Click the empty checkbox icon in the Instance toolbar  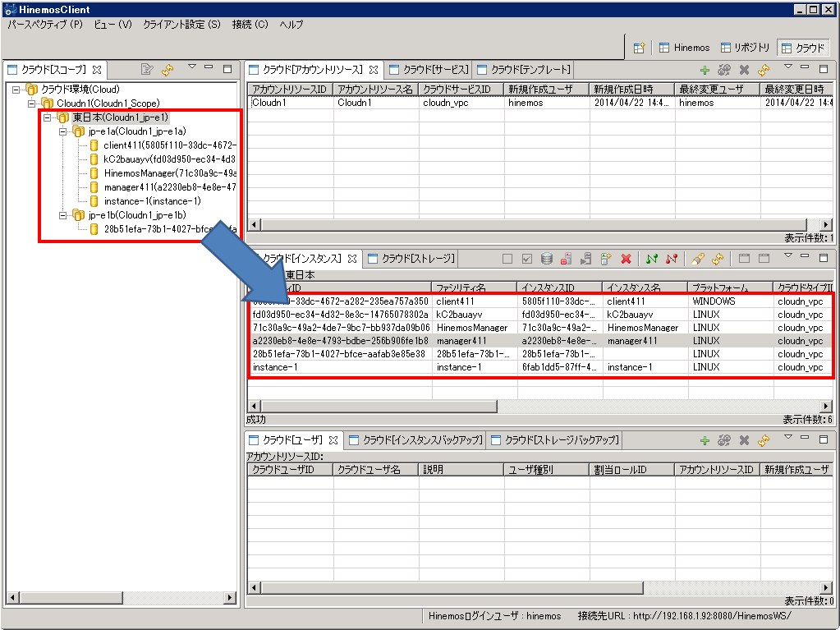pyautogui.click(x=507, y=259)
